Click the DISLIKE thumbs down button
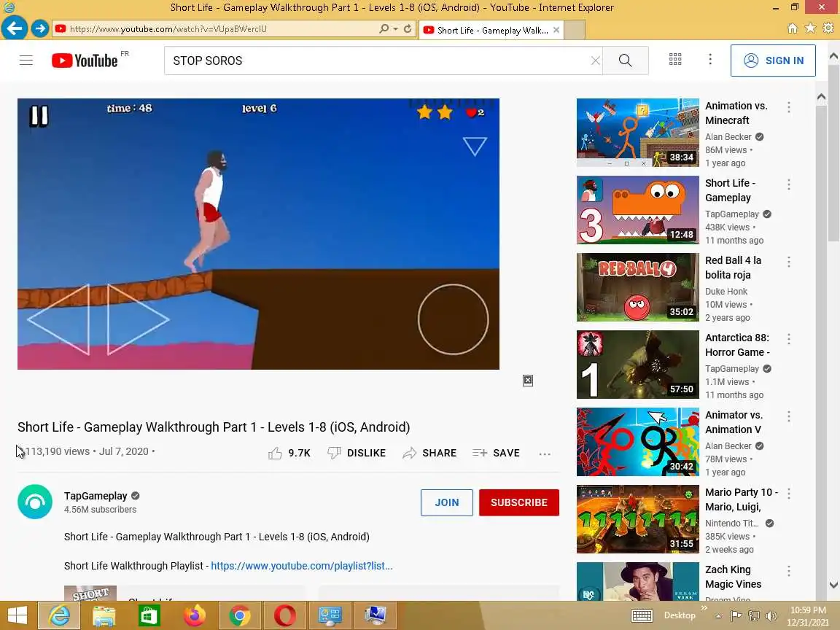The height and width of the screenshot is (630, 840). tap(357, 454)
